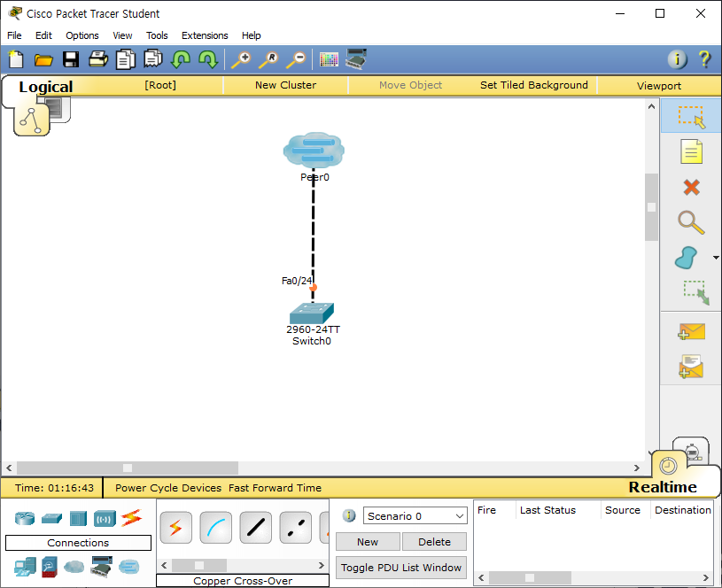Screen dimensions: 722x588
Task: Open a file with the folder icon
Action: (x=43, y=60)
